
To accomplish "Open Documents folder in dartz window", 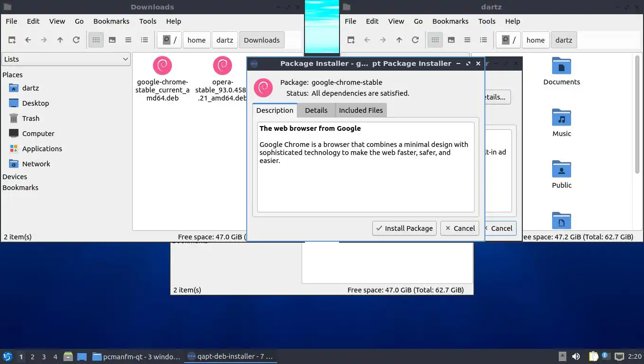I will [562, 72].
